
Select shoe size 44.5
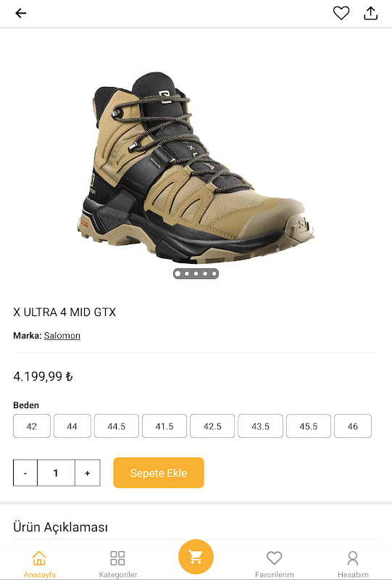(116, 426)
